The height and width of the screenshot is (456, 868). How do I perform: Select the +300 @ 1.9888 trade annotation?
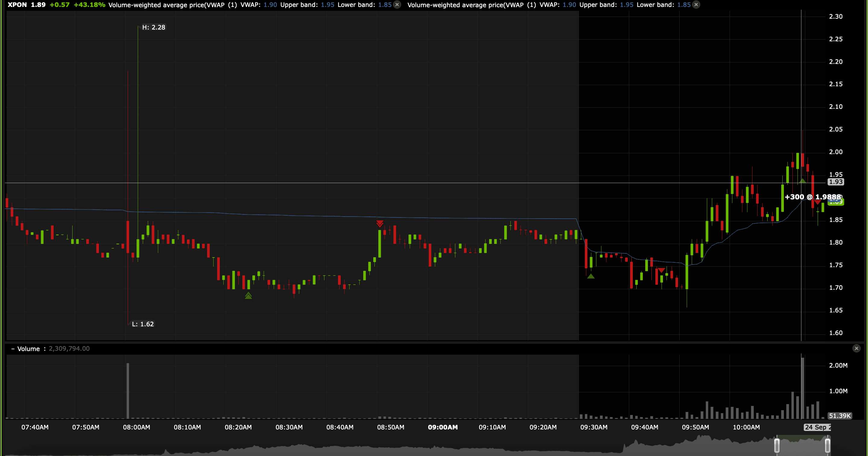812,197
